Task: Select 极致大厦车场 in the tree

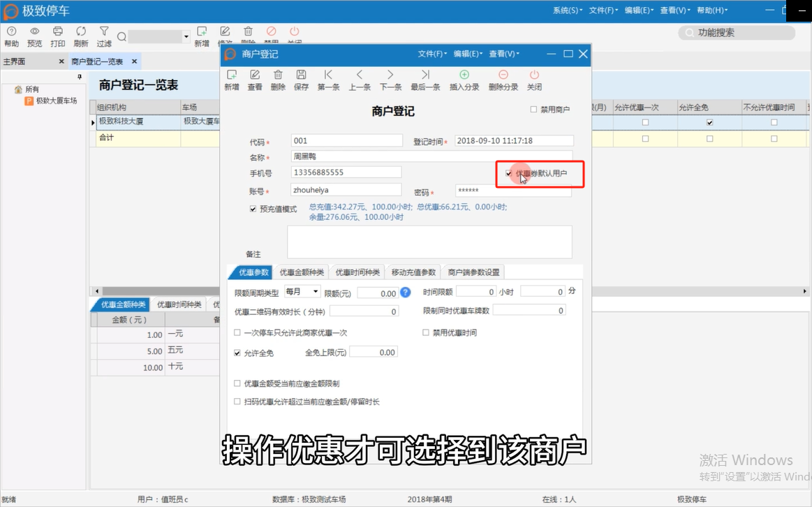Action: pyautogui.click(x=56, y=101)
